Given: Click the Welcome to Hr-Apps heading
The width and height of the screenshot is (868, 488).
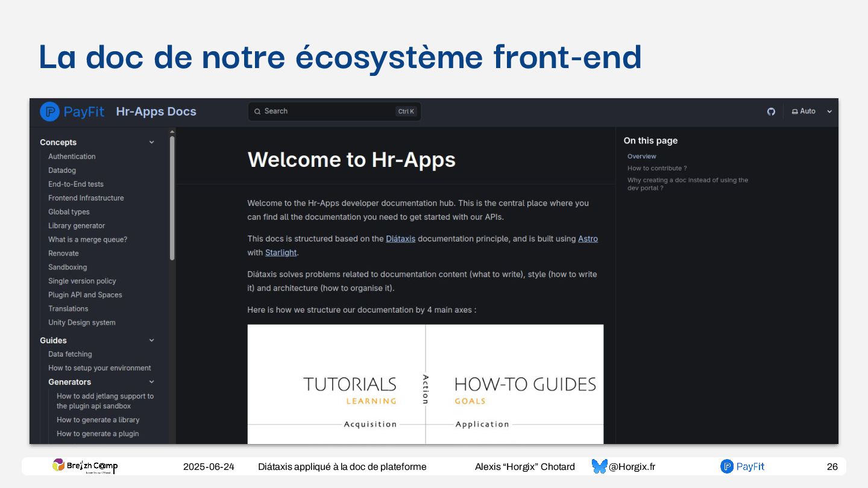Looking at the screenshot, I should pyautogui.click(x=351, y=160).
